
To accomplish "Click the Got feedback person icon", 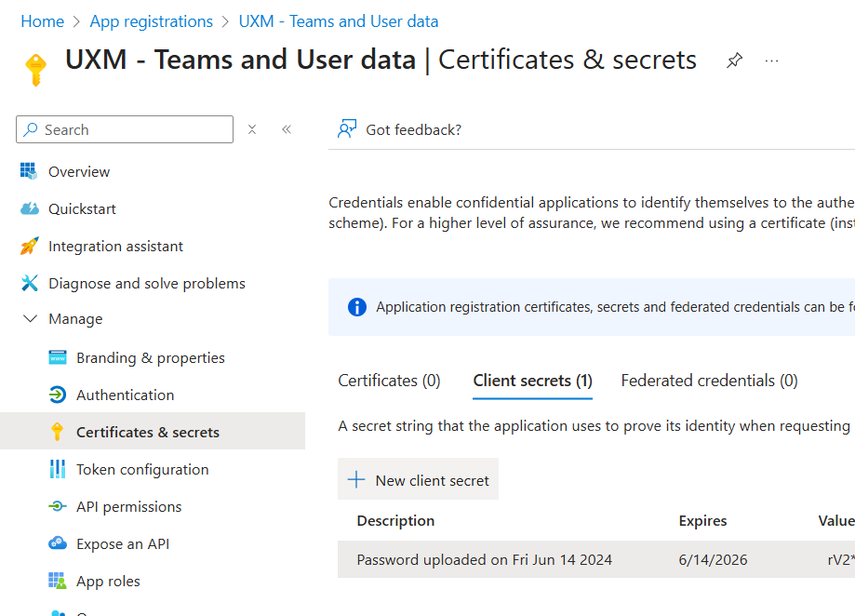I will pyautogui.click(x=347, y=129).
